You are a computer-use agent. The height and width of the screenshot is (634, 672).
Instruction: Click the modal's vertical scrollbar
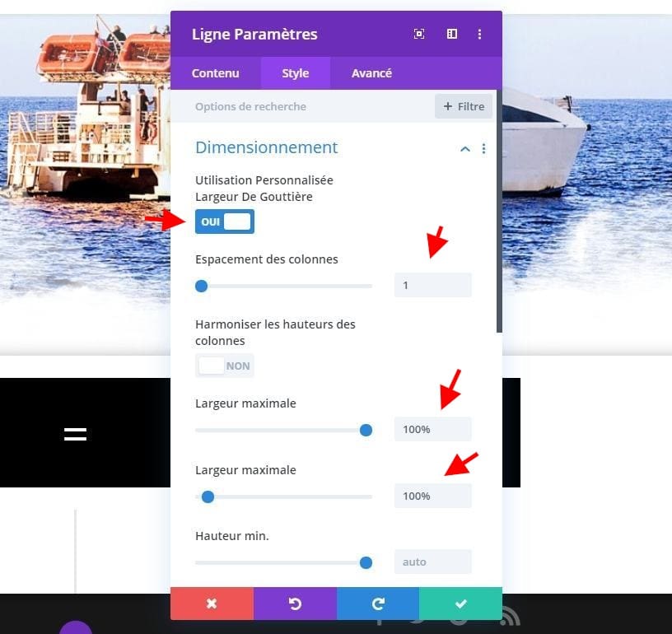pyautogui.click(x=499, y=211)
